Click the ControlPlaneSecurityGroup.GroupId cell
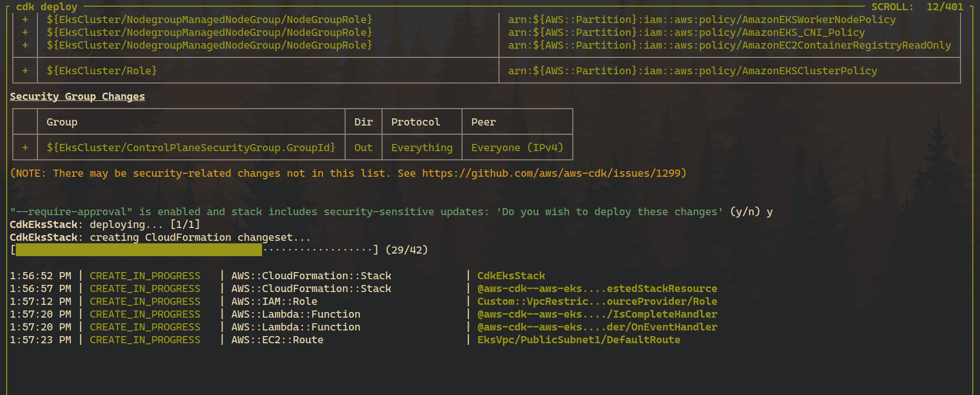This screenshot has height=395, width=980. coord(191,148)
